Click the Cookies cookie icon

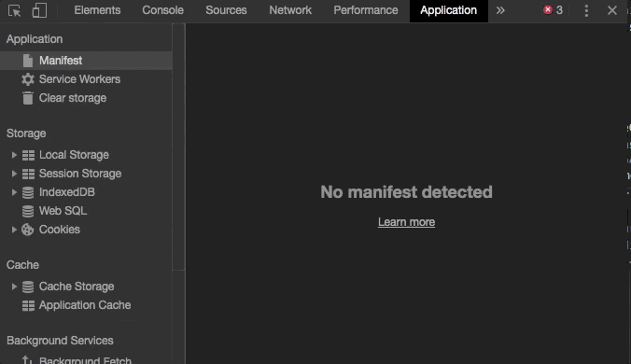pos(27,230)
